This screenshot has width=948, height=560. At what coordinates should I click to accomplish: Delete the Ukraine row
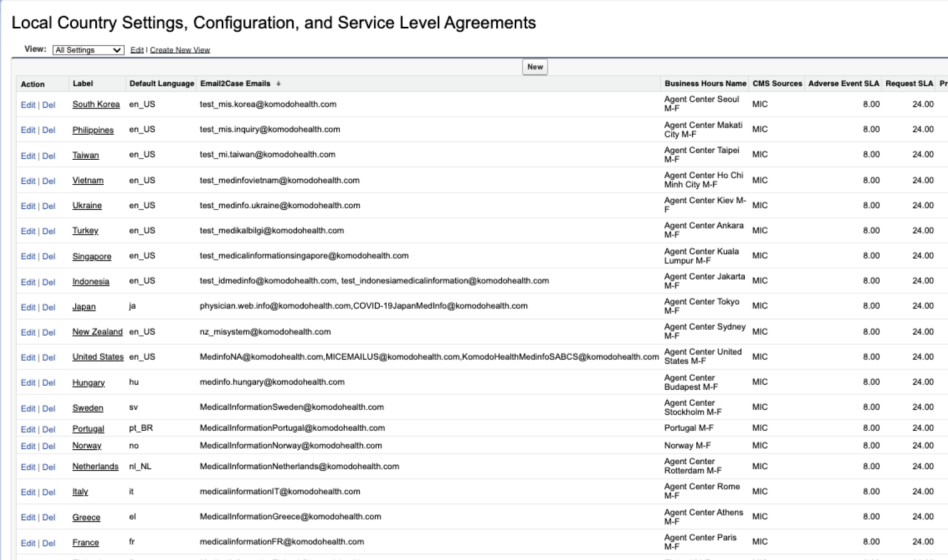point(49,206)
